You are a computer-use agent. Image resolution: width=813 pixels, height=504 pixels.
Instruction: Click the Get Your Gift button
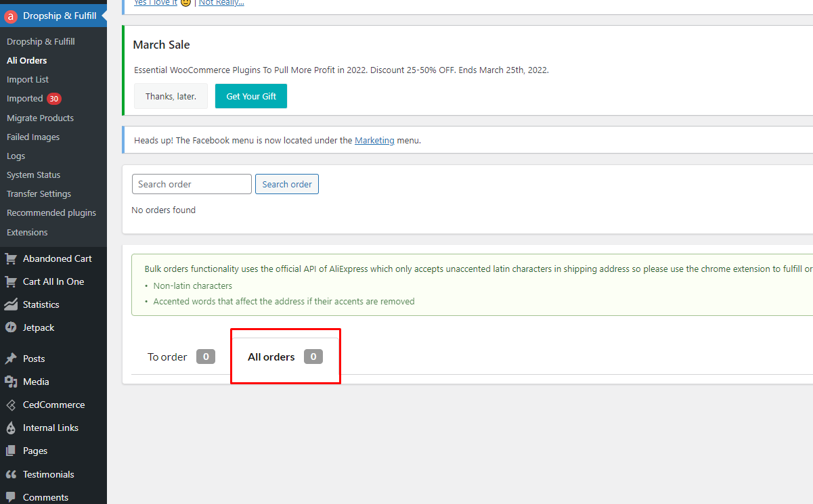click(x=251, y=96)
